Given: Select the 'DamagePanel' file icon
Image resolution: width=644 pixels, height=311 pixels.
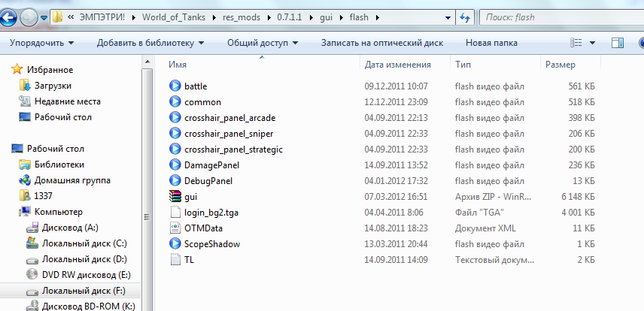Looking at the screenshot, I should tap(175, 165).
